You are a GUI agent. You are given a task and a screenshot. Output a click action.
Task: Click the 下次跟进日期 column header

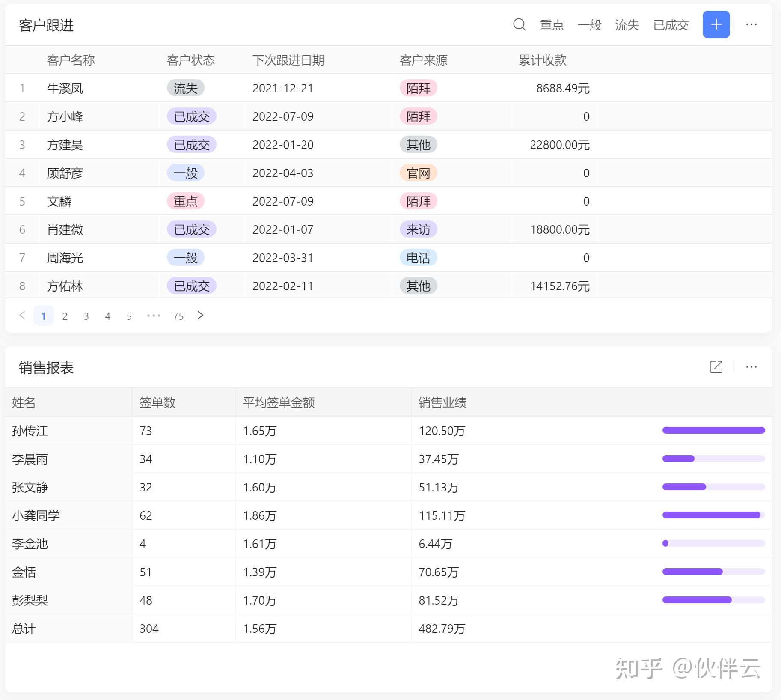point(288,60)
